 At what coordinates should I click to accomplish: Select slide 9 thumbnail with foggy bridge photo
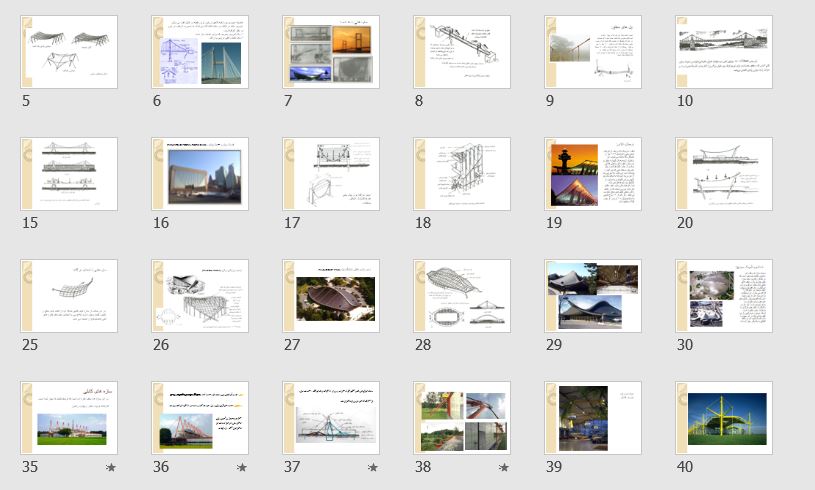click(x=593, y=52)
